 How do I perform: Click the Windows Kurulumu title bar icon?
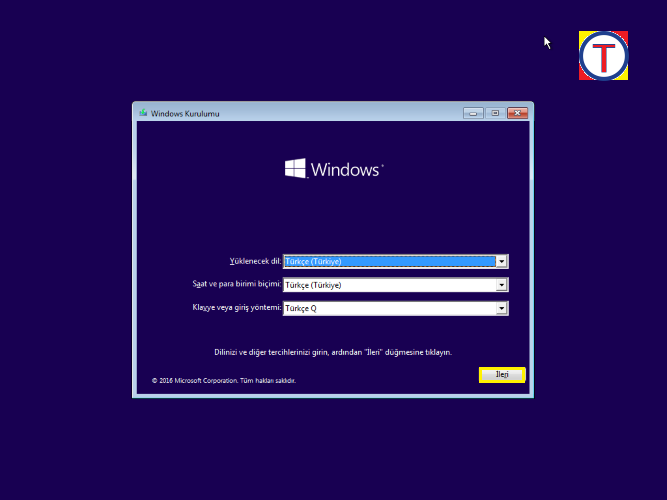tap(143, 113)
